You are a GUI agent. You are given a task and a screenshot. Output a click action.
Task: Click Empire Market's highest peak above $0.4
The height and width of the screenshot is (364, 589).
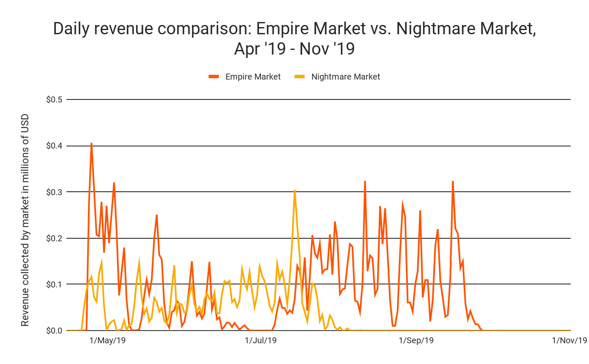pyautogui.click(x=91, y=143)
